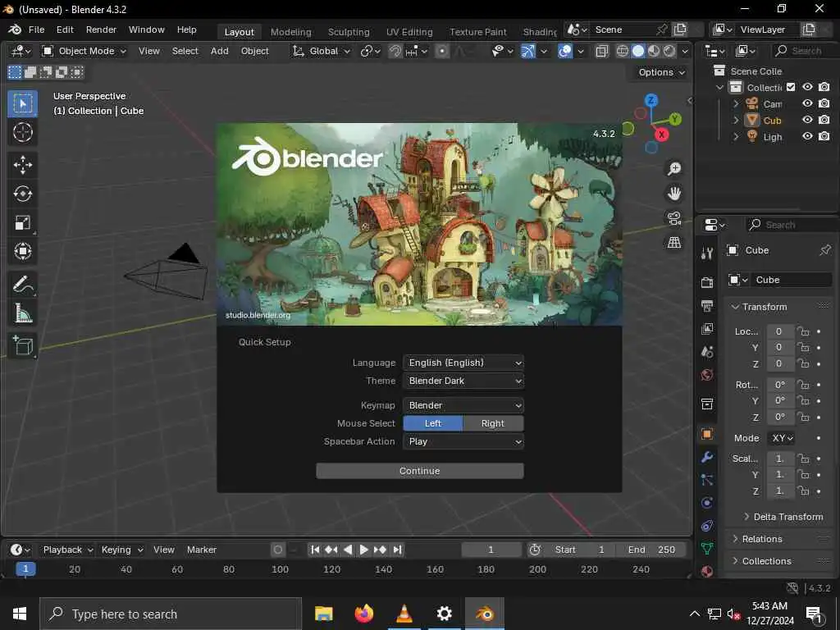Open the Physics properties tab
Image resolution: width=840 pixels, height=630 pixels.
point(707,503)
